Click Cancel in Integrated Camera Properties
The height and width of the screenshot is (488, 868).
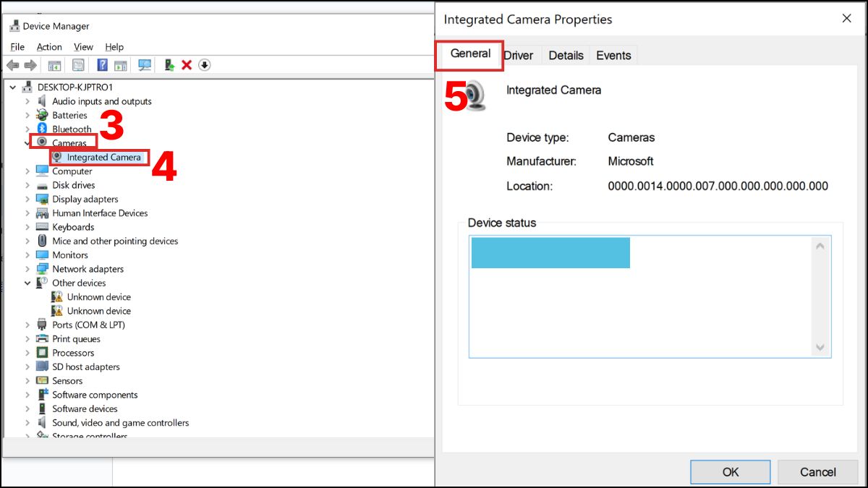tap(818, 472)
